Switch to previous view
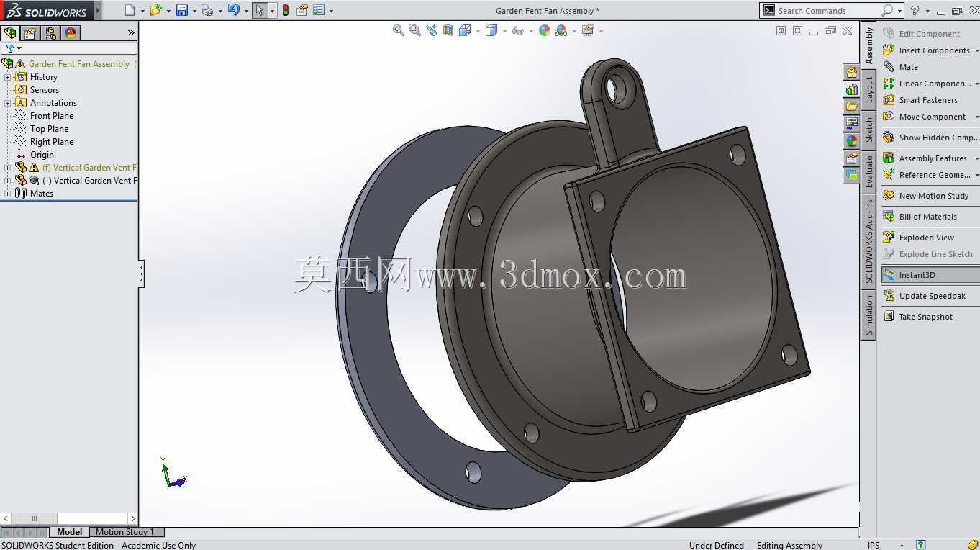The height and width of the screenshot is (550, 980). [x=432, y=30]
